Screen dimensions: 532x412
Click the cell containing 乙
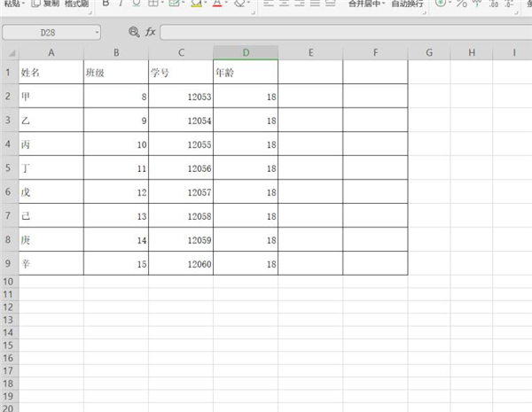(x=51, y=120)
